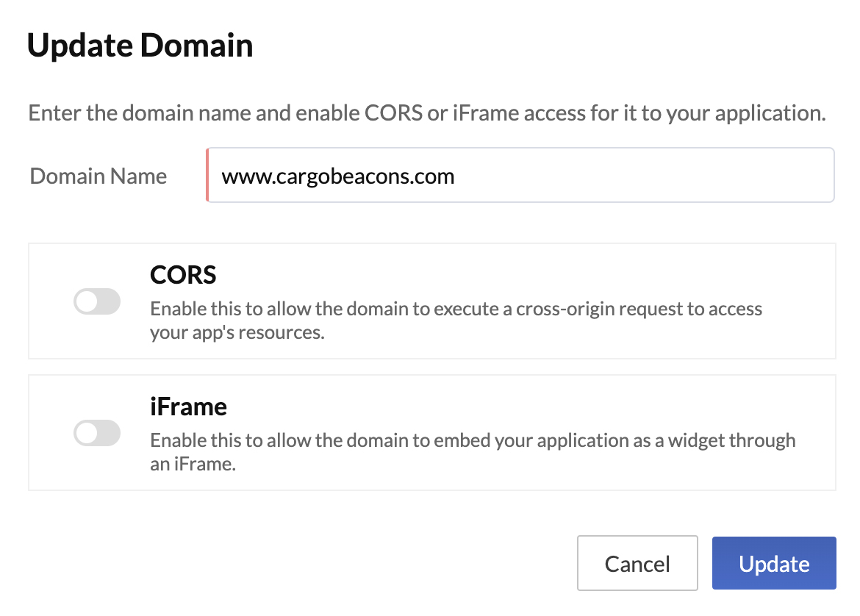Click the instructions text above Domain Name
The height and width of the screenshot is (616, 860).
coord(426,112)
